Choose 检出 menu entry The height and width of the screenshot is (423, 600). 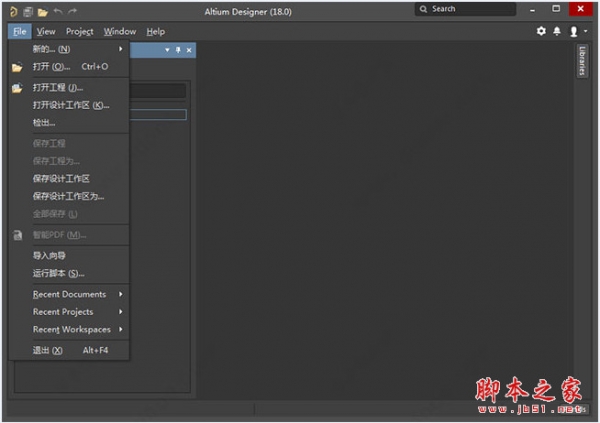pyautogui.click(x=69, y=123)
